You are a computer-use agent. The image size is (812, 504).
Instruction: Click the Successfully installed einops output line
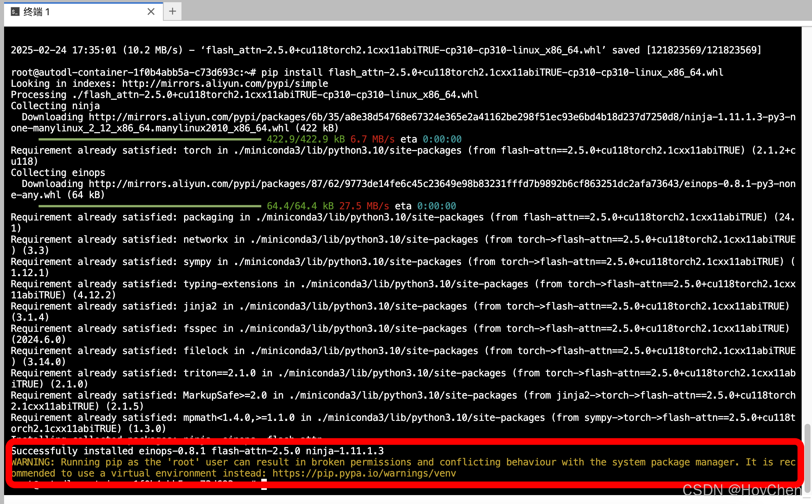point(197,451)
